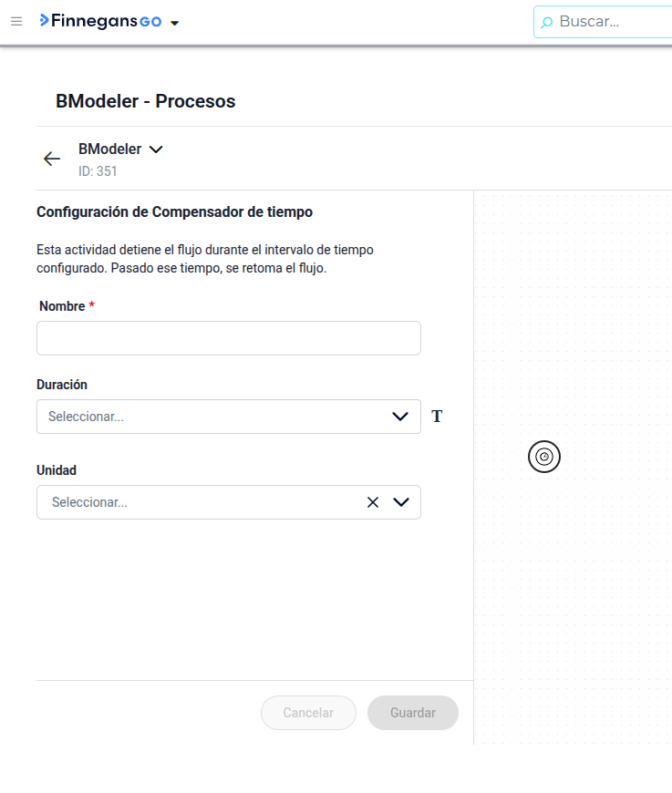Screen dimensions: 672x793
Task: Go back using the left arrow
Action: click(x=52, y=159)
